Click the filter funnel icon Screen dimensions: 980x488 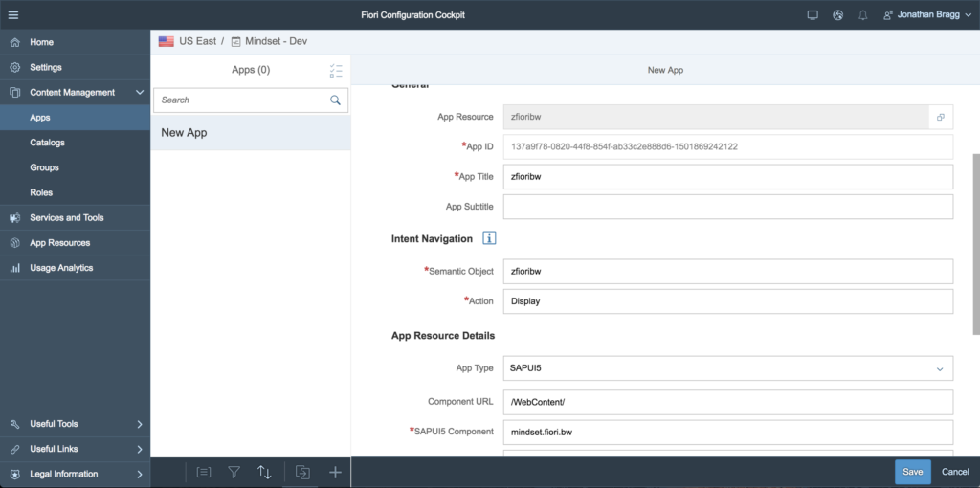pyautogui.click(x=234, y=473)
